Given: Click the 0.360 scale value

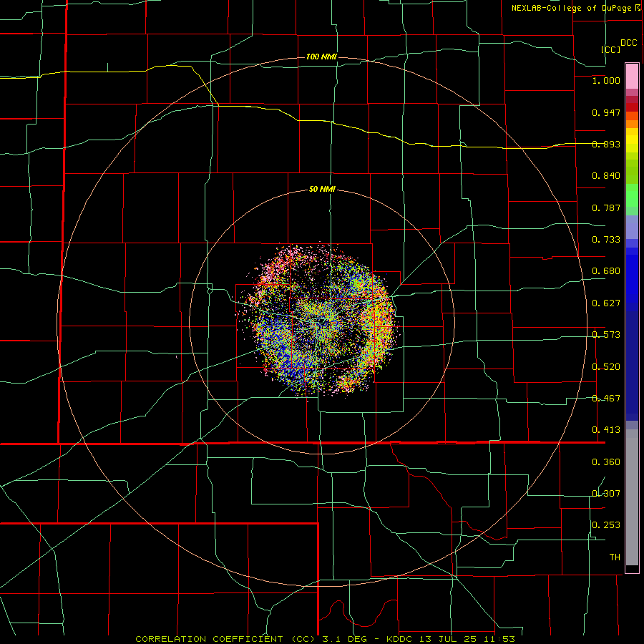Looking at the screenshot, I should (606, 462).
